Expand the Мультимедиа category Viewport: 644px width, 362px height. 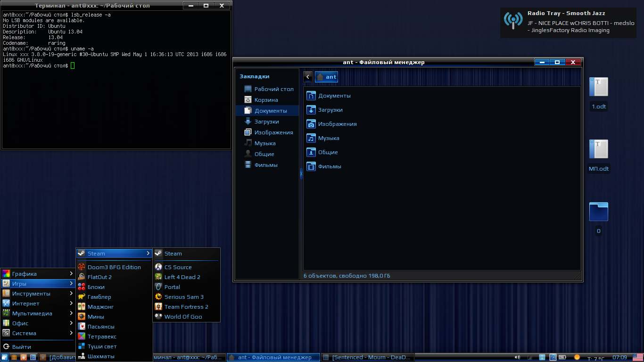pos(38,313)
